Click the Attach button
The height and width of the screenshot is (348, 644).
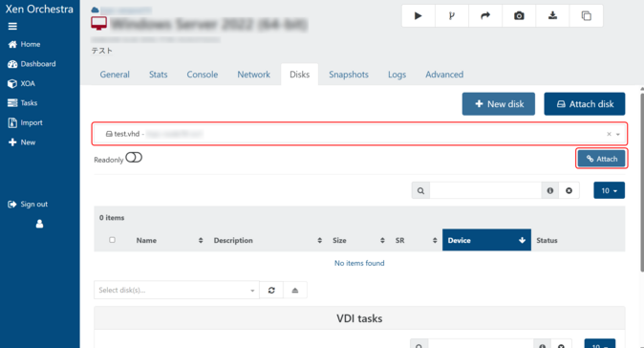click(602, 159)
